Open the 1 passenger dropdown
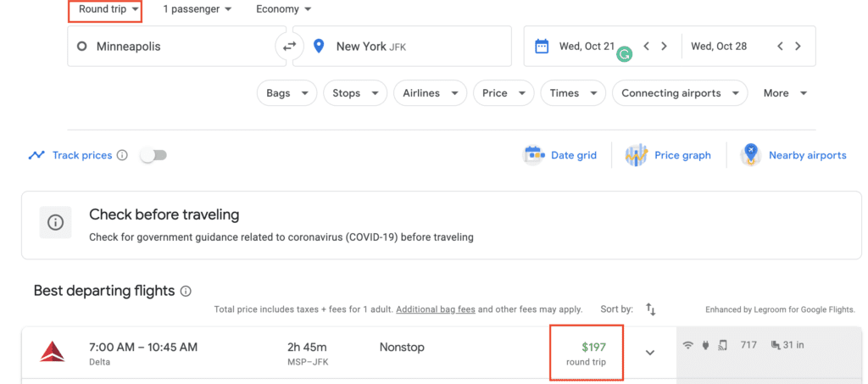868x384 pixels. click(x=197, y=9)
